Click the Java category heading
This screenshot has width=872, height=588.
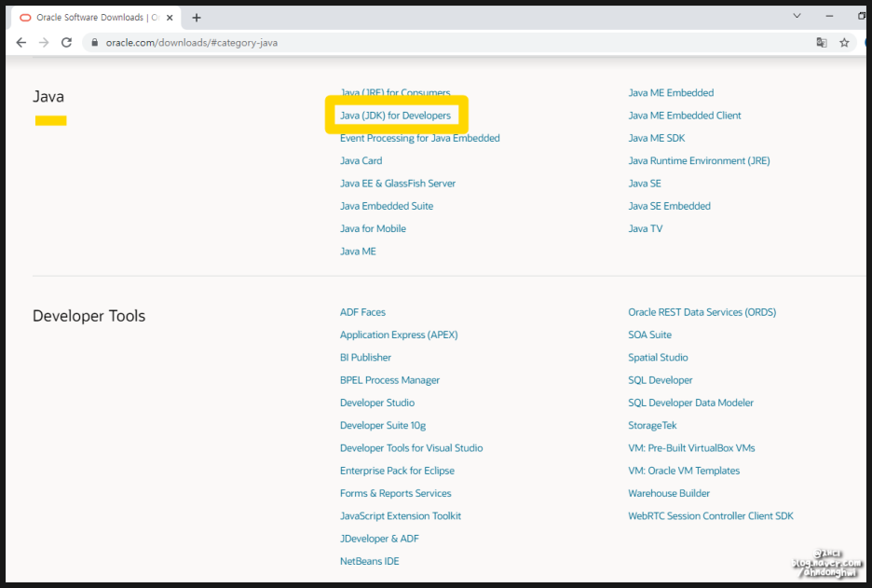point(48,97)
